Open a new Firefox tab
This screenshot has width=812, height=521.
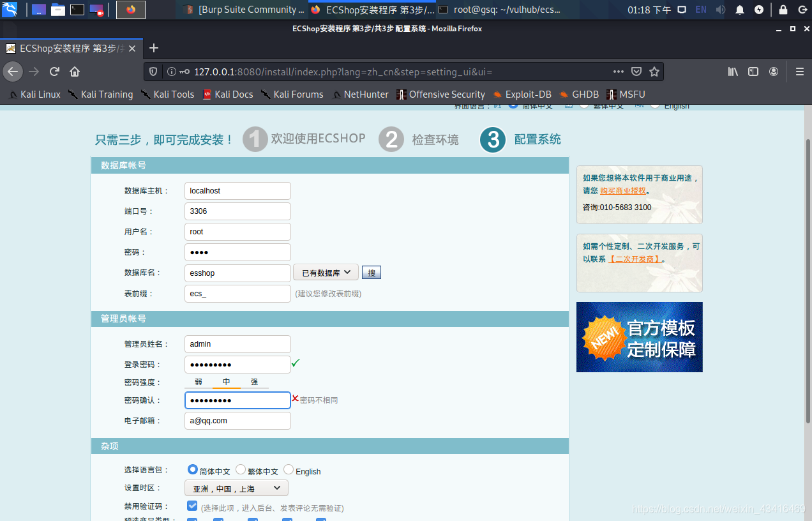pos(153,49)
